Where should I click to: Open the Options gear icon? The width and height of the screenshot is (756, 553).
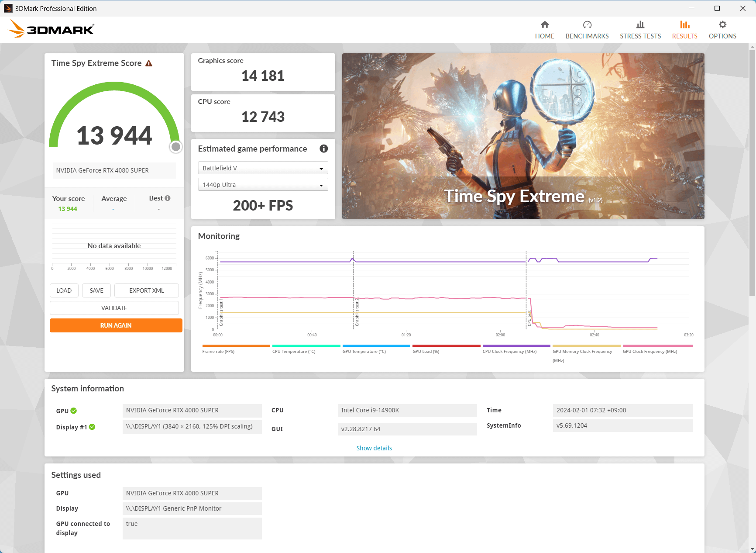[722, 24]
